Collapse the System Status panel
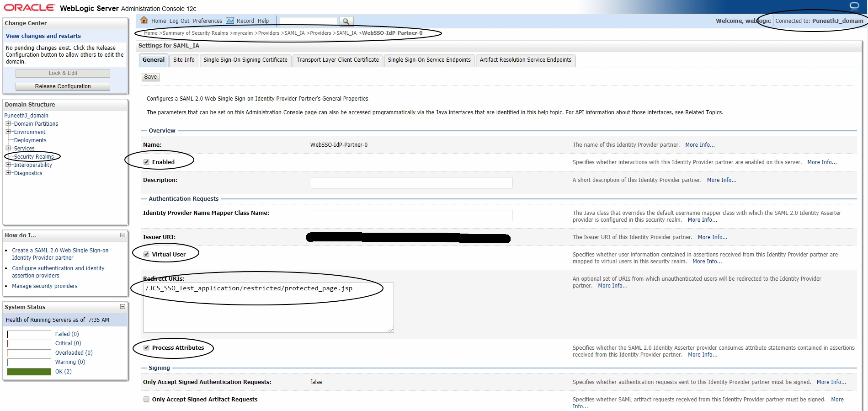Image resolution: width=868 pixels, height=411 pixels. coord(122,307)
